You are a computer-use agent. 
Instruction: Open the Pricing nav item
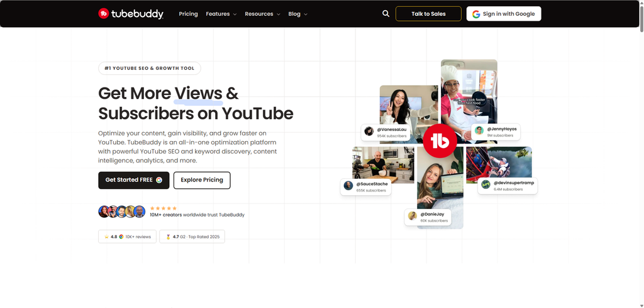tap(188, 14)
